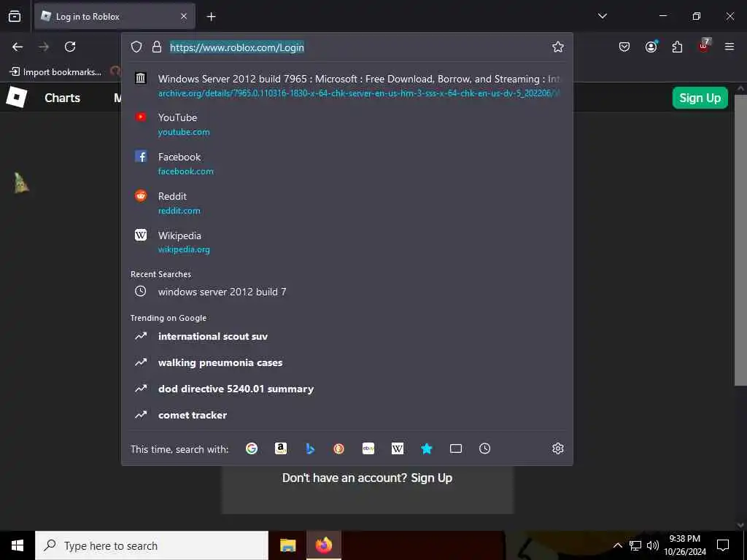
Task: Click the taskbar clock showing 9:38 PM
Action: coord(685,545)
